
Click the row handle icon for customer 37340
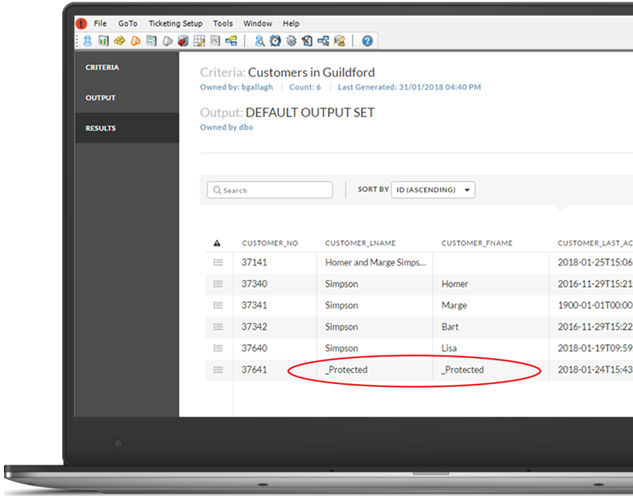(218, 284)
